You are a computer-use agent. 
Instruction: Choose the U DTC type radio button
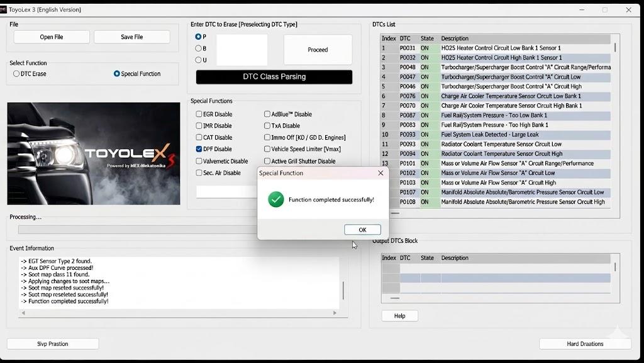(198, 60)
